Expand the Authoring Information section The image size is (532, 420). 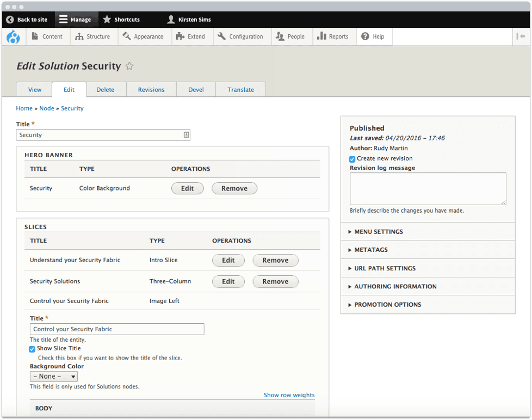click(x=428, y=287)
